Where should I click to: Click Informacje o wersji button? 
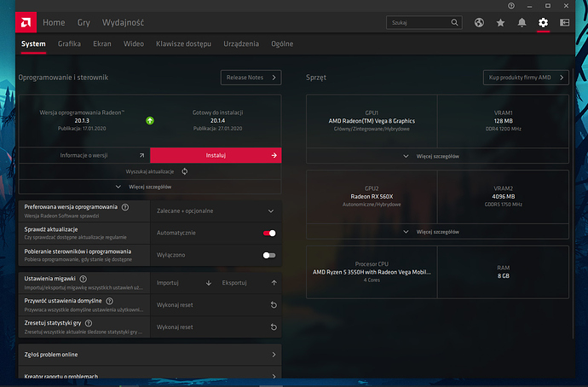click(84, 155)
